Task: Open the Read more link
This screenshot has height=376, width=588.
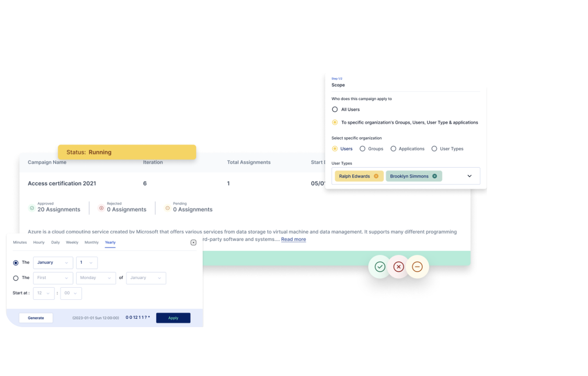Action: click(294, 239)
